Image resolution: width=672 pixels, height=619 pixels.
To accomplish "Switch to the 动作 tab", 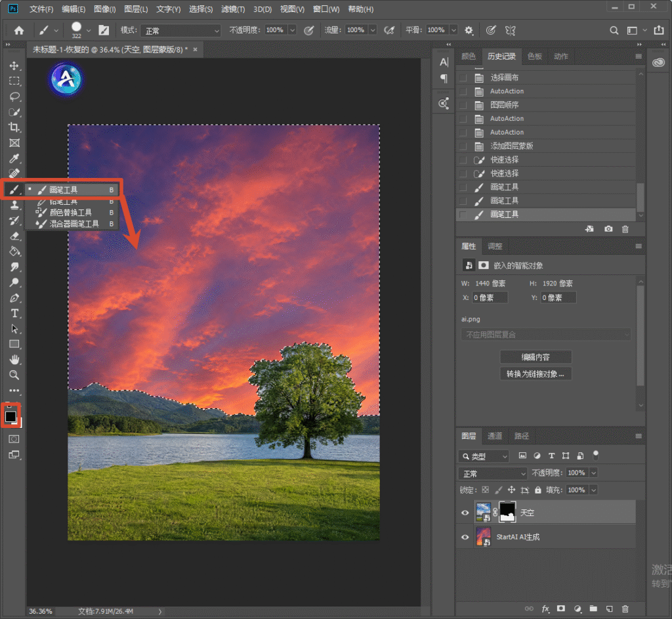I will [561, 56].
